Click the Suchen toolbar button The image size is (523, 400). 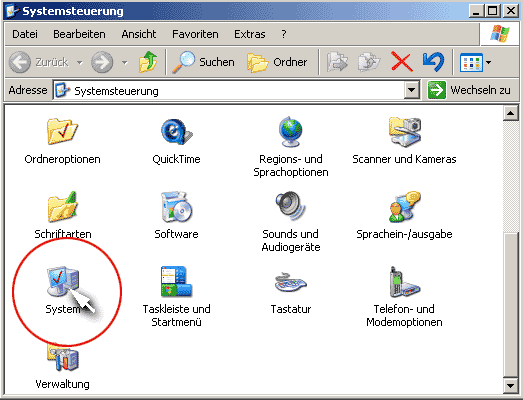click(x=203, y=62)
